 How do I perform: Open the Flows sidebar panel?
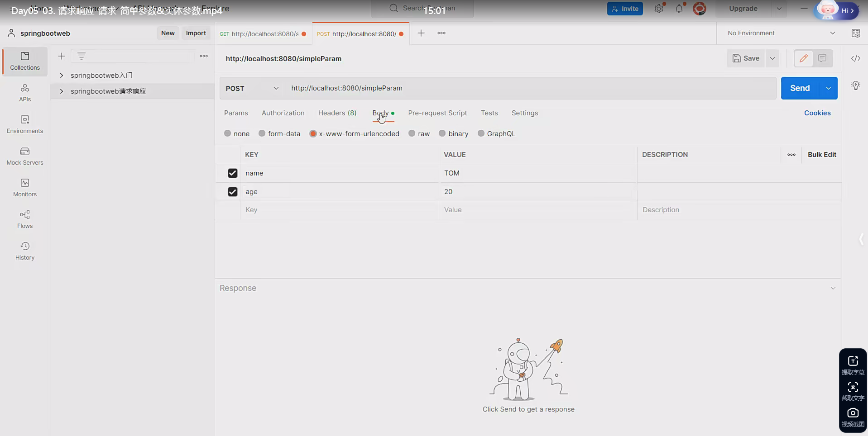coord(25,219)
